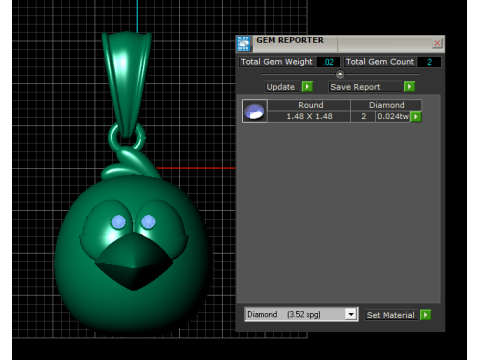Select the left blue gem on bird
The height and width of the screenshot is (360, 480).
(x=118, y=222)
